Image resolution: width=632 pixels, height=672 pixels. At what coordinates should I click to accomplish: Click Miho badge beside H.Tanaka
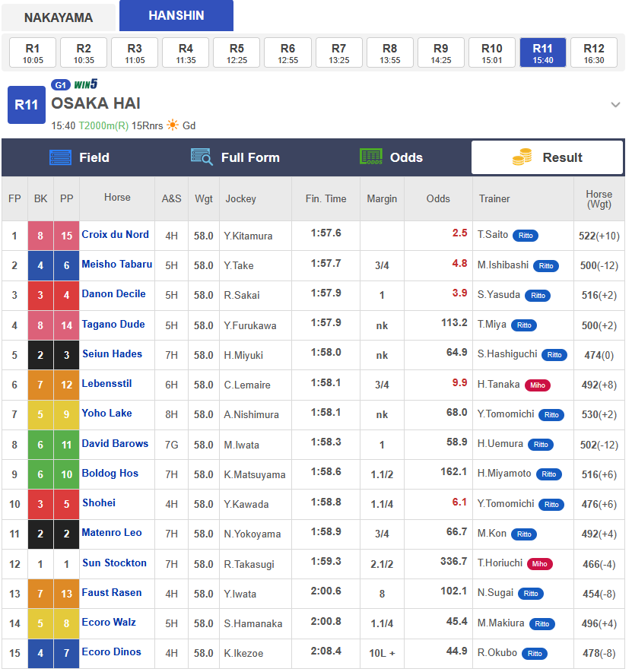click(537, 385)
